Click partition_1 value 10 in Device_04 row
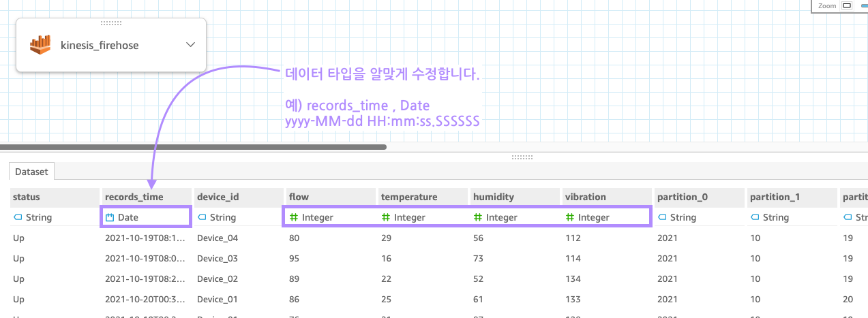The width and height of the screenshot is (868, 318). click(755, 238)
